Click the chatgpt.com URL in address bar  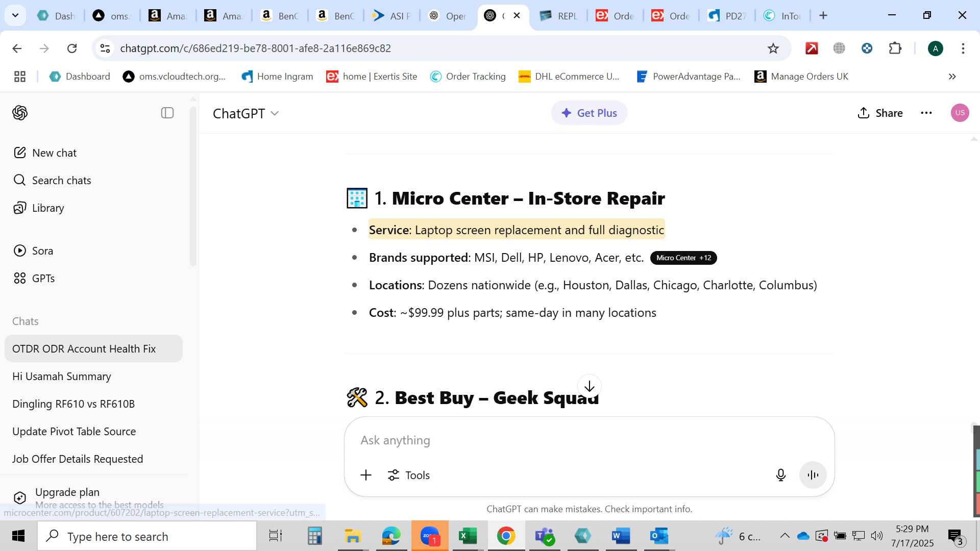click(x=255, y=48)
